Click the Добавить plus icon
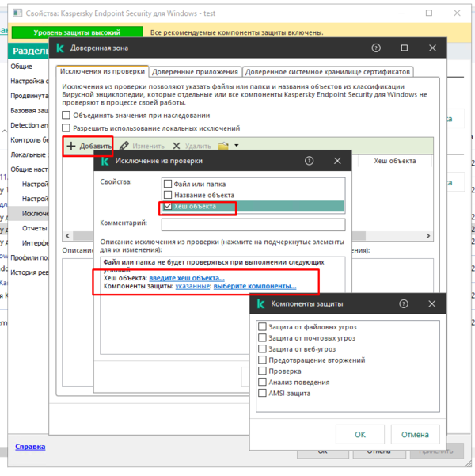Viewport: 475px width, 476px height. [x=71, y=147]
